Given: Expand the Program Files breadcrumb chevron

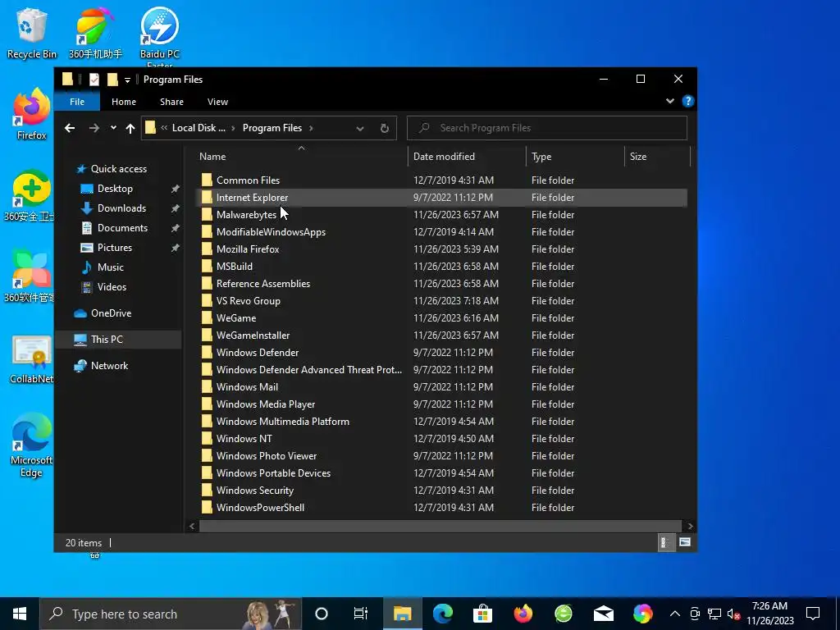Looking at the screenshot, I should (x=311, y=128).
